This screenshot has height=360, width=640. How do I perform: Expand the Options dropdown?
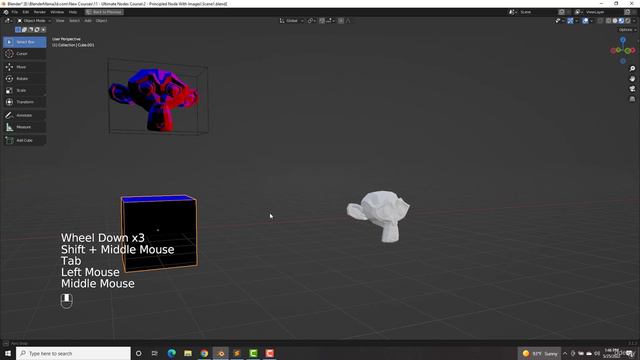click(627, 30)
